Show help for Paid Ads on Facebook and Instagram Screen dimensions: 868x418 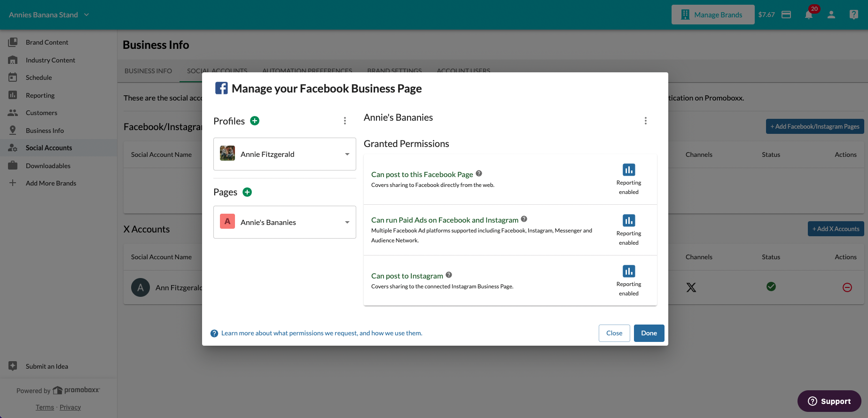pyautogui.click(x=524, y=219)
